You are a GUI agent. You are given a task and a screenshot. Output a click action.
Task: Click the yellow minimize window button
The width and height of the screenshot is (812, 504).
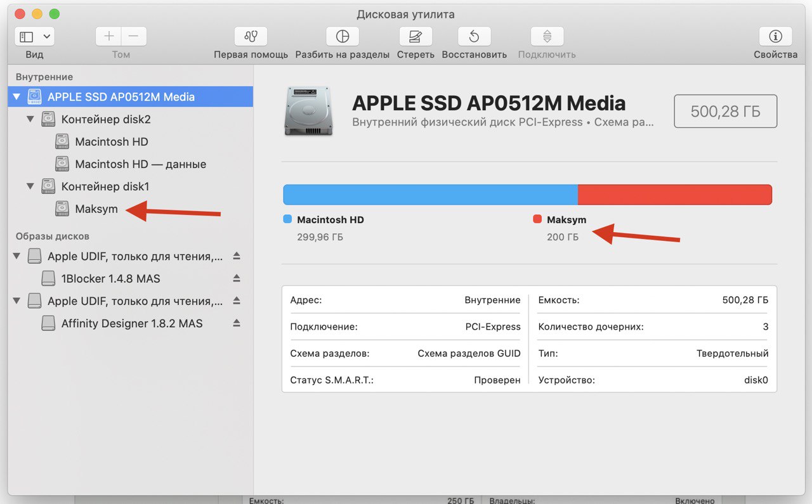(x=37, y=14)
